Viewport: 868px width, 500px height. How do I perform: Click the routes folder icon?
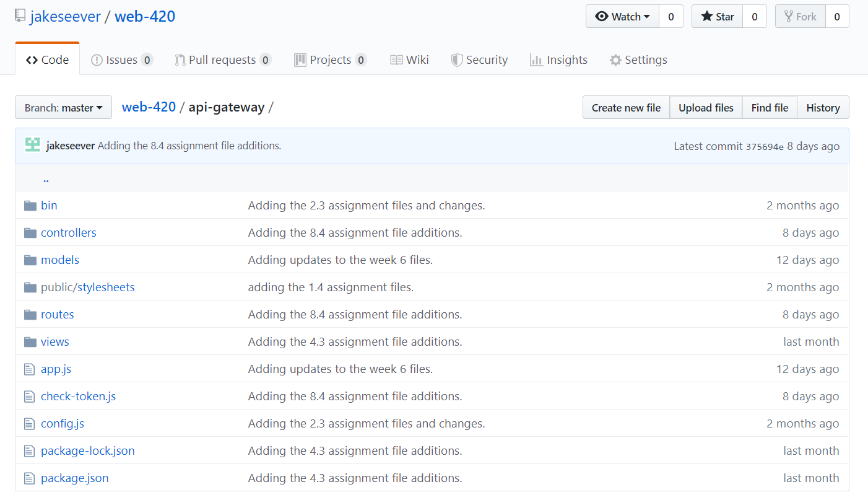click(30, 314)
